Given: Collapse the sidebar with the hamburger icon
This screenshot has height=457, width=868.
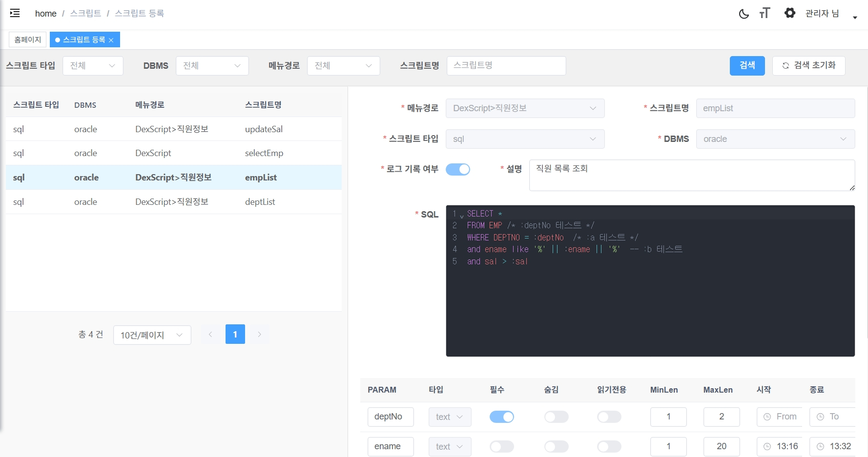Looking at the screenshot, I should pos(15,13).
